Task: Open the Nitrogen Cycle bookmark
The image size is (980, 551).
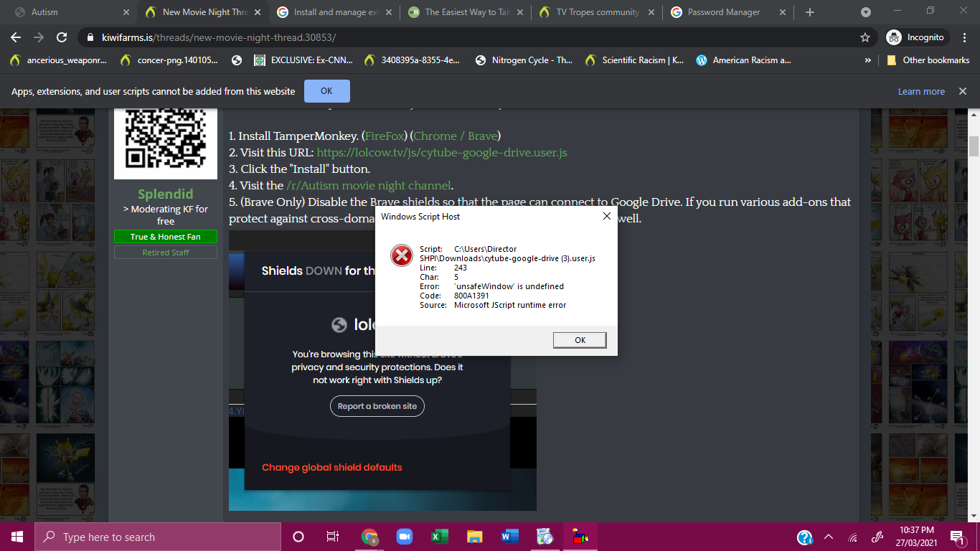Action: click(523, 60)
